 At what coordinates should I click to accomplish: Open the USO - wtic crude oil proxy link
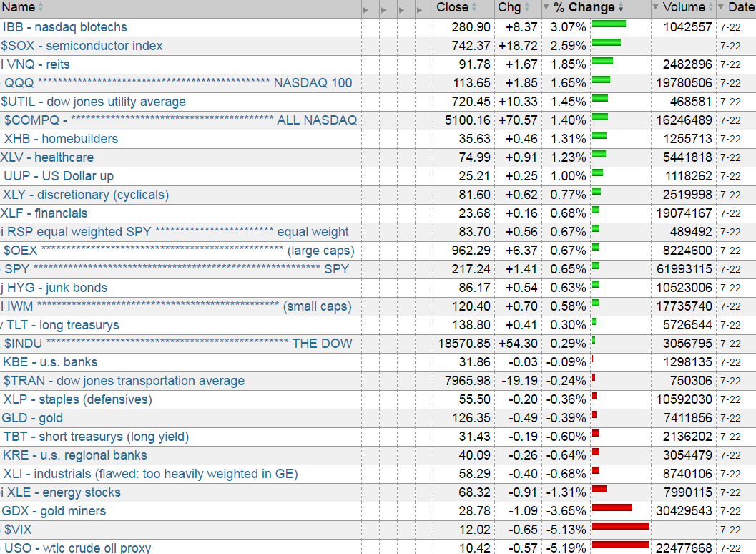click(77, 548)
